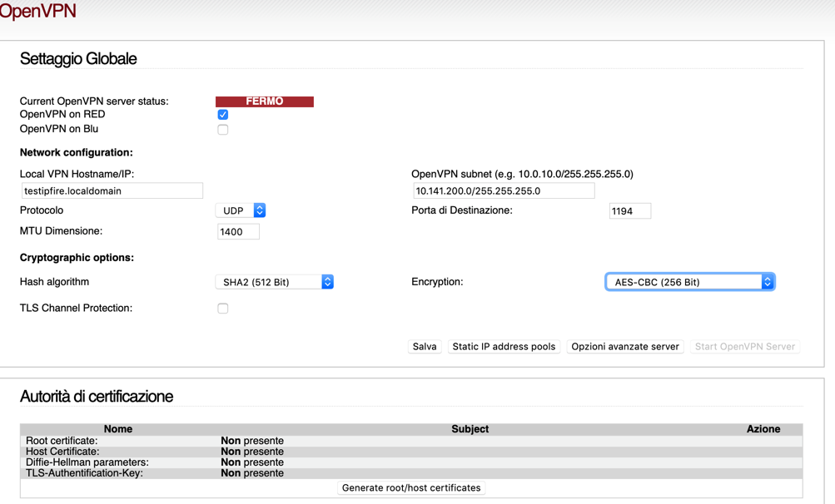Select the Root certificate row label
This screenshot has width=835, height=504.
[x=62, y=441]
